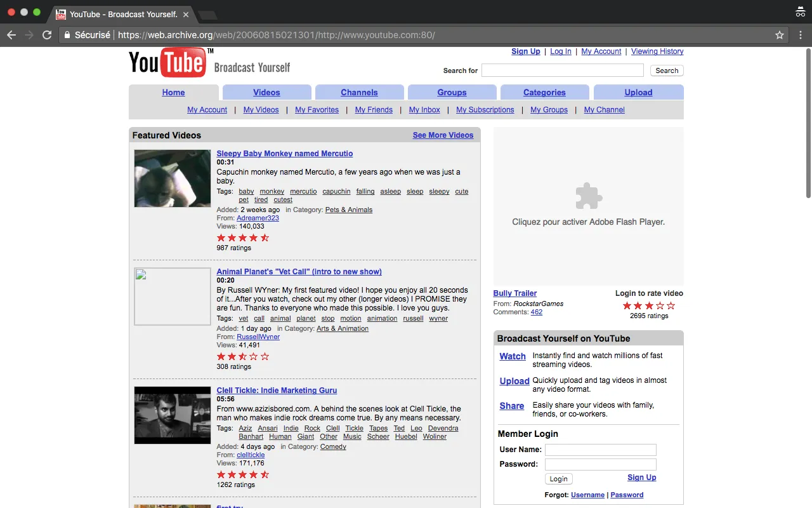Open the incognito icon in the title bar
The width and height of the screenshot is (812, 508).
coord(800,12)
